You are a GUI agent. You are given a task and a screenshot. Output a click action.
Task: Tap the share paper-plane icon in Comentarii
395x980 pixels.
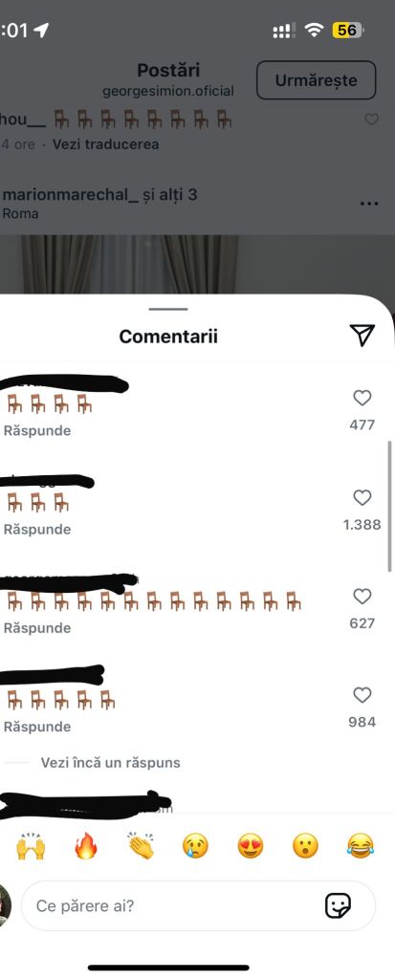[362, 336]
